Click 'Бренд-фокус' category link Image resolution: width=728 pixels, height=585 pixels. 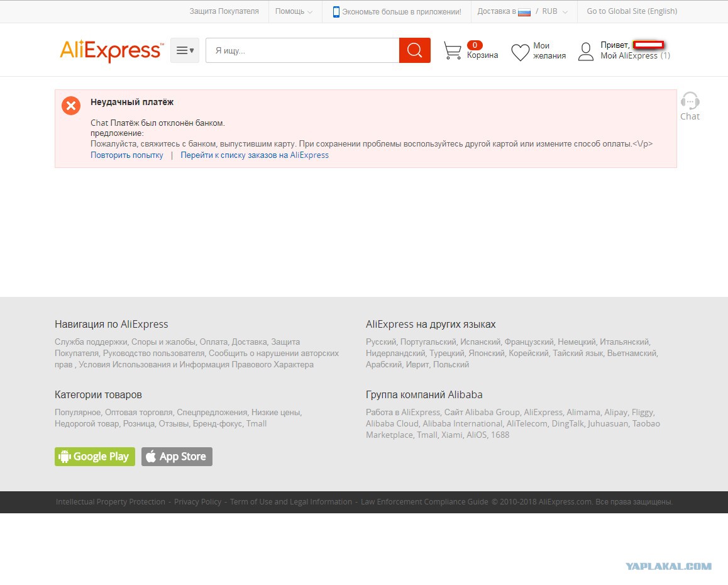(218, 424)
